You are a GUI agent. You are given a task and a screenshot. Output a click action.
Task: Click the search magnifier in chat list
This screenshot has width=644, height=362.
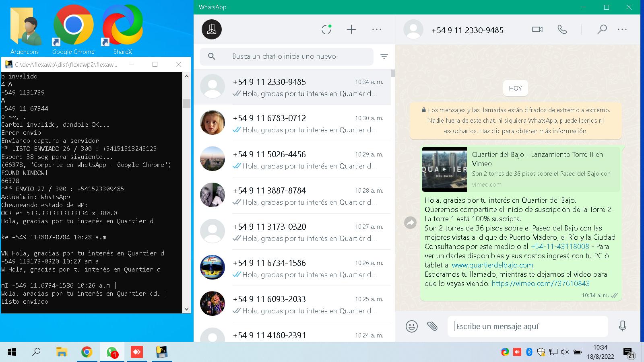pos(212,56)
